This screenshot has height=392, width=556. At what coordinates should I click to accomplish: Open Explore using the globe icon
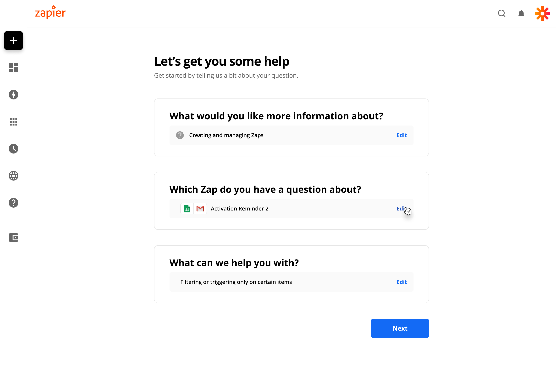(13, 176)
